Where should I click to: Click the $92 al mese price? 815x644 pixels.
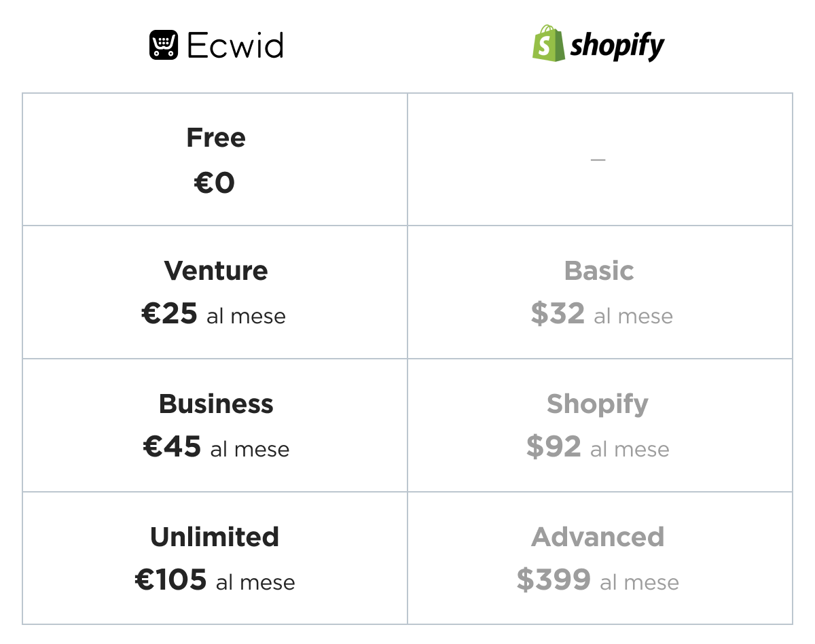pos(598,448)
